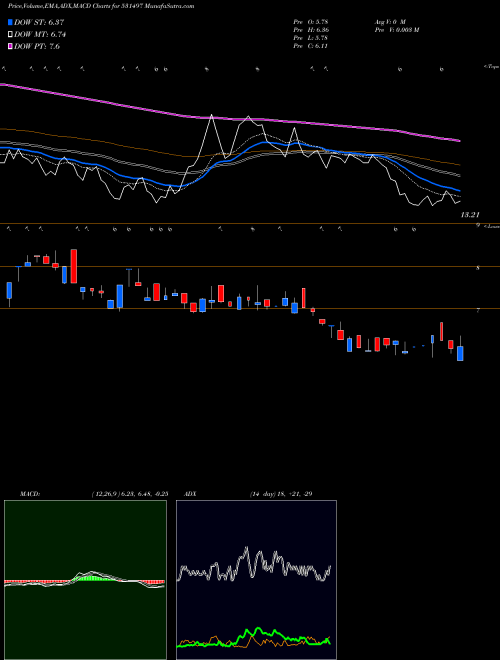
Task: Click the '<-Tops' marker label
Action: (491, 67)
